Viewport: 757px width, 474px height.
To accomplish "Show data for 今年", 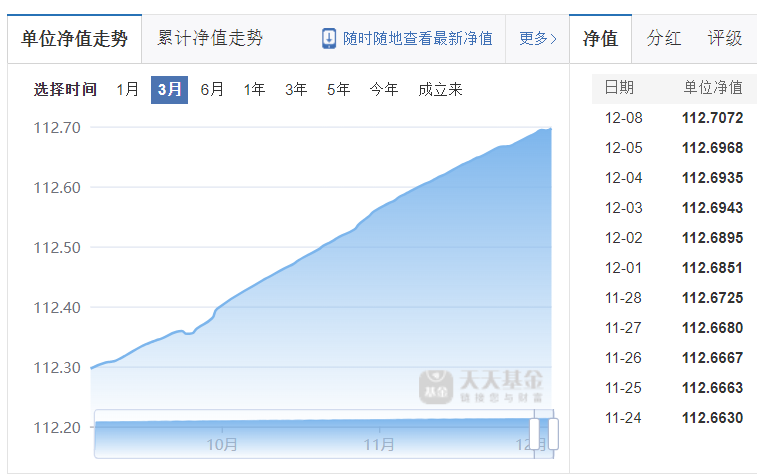I will [x=384, y=89].
